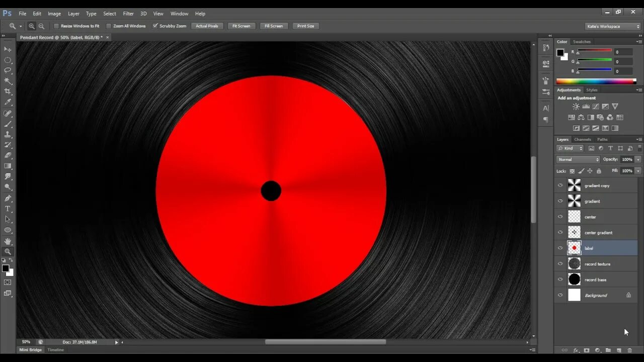
Task: Switch to the Swatches tab
Action: [x=582, y=42]
